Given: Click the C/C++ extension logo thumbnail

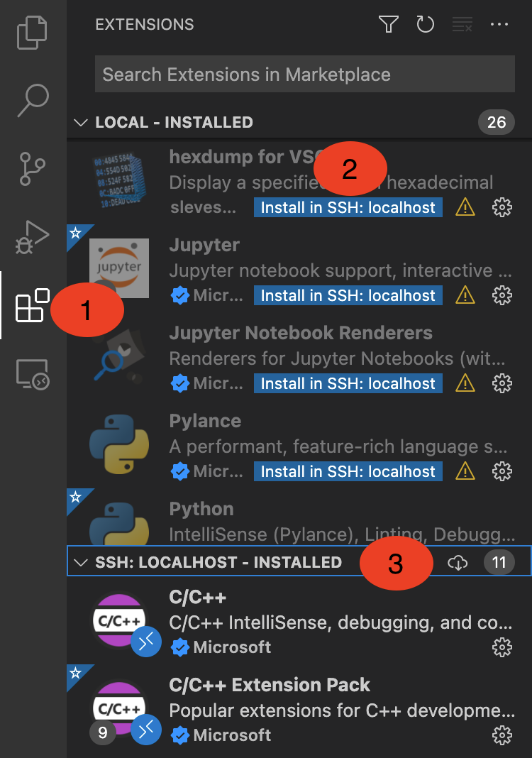Looking at the screenshot, I should tap(119, 621).
